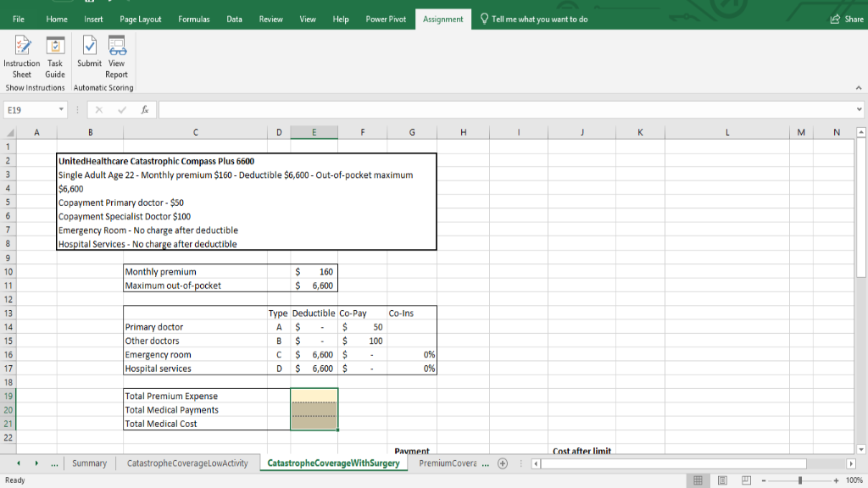Show hidden sheet tabs with left ellipsis
Viewport: 868px width, 488px height.
(x=54, y=463)
